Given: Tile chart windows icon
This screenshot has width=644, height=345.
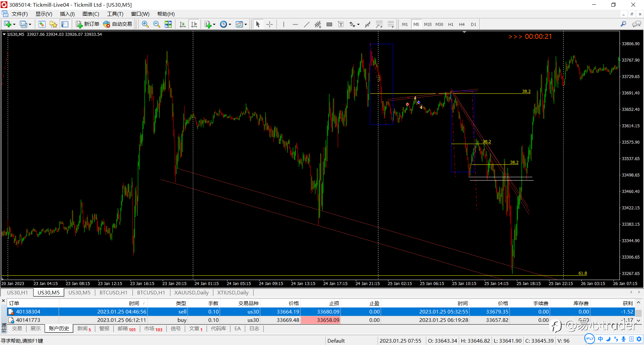Looking at the screenshot, I should click(168, 24).
